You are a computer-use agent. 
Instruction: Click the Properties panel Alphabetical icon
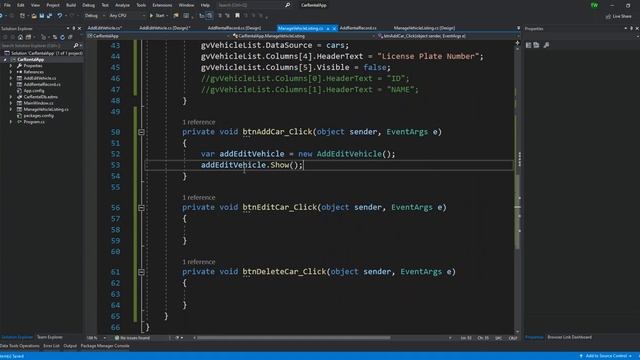(536, 45)
